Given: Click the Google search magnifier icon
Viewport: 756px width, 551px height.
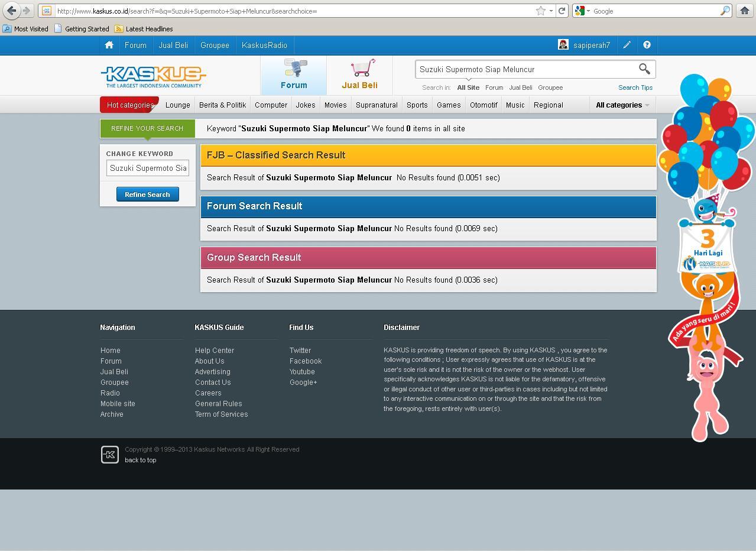Looking at the screenshot, I should pos(725,11).
